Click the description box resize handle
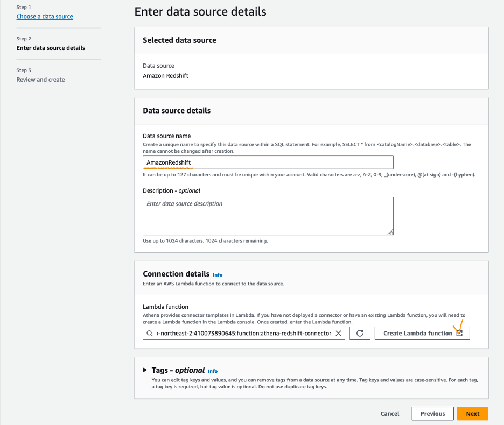This screenshot has height=425, width=504. (390, 232)
